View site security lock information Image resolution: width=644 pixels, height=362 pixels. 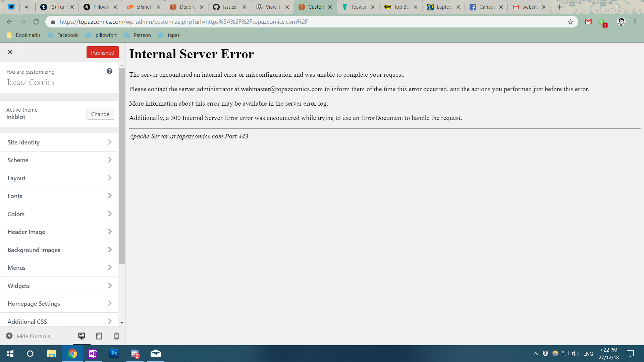[53, 22]
